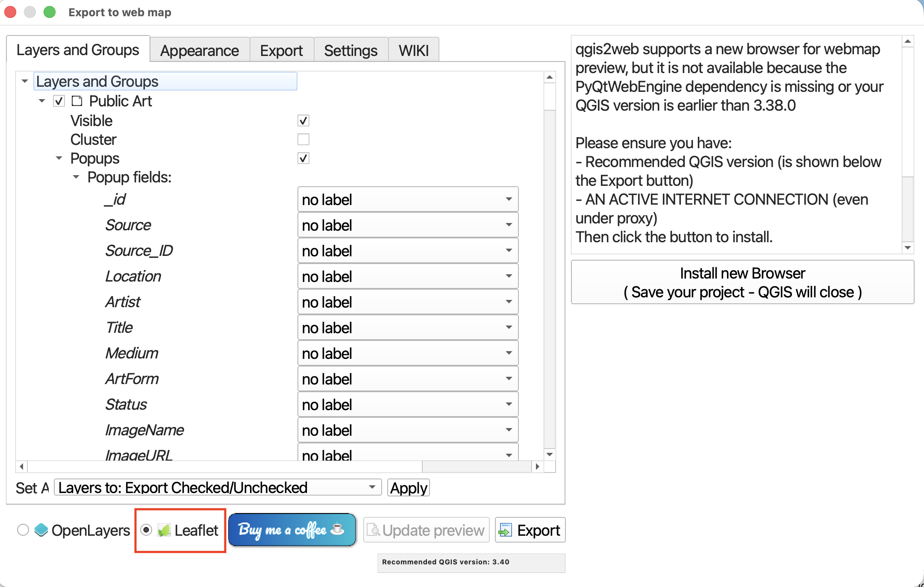Image resolution: width=924 pixels, height=587 pixels.
Task: Switch to the Appearance tab
Action: pyautogui.click(x=200, y=50)
